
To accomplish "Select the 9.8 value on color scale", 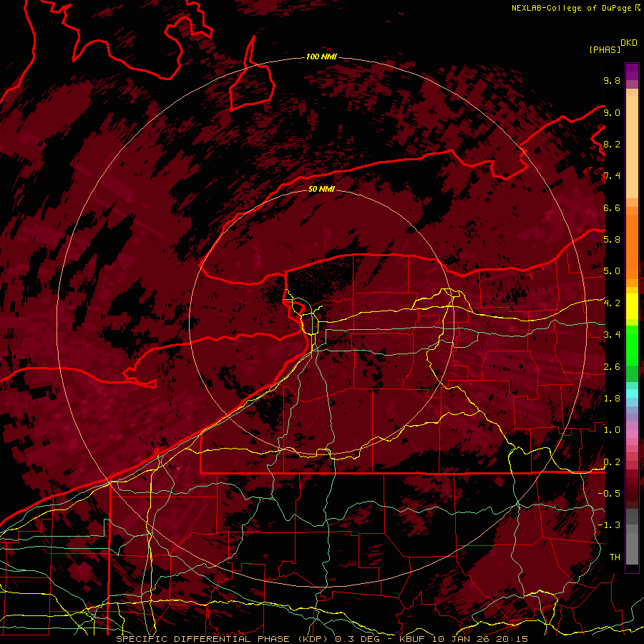I will point(612,80).
